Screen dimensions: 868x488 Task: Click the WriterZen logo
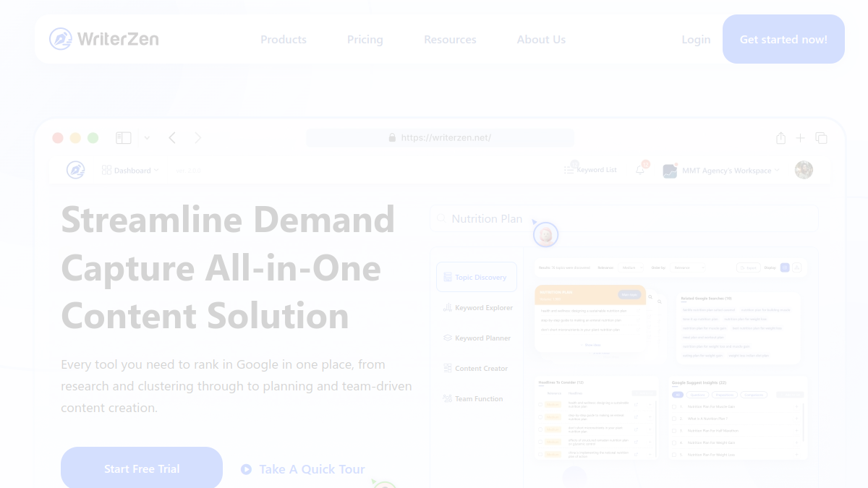coord(103,39)
